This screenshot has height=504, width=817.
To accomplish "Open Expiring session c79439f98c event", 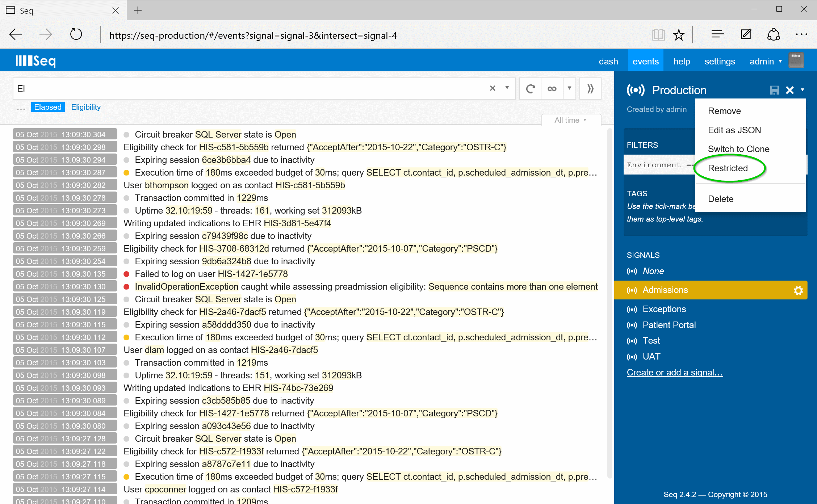I will click(x=223, y=236).
